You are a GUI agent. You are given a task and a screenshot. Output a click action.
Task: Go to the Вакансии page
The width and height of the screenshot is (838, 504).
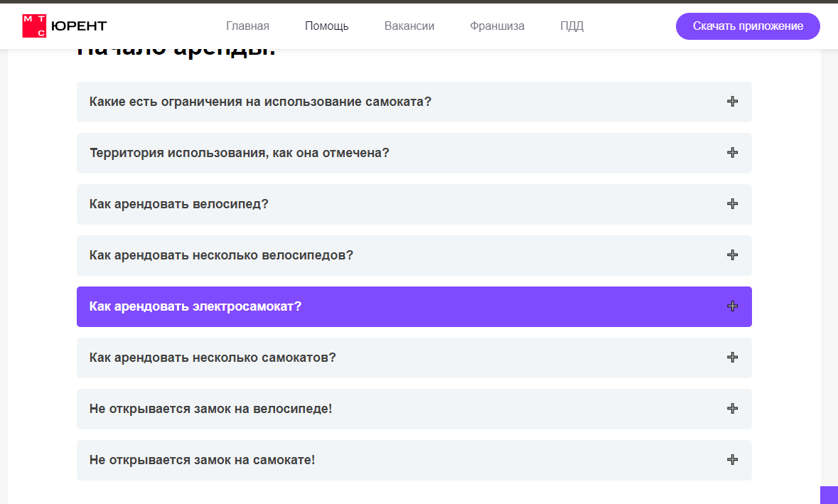pyautogui.click(x=409, y=26)
